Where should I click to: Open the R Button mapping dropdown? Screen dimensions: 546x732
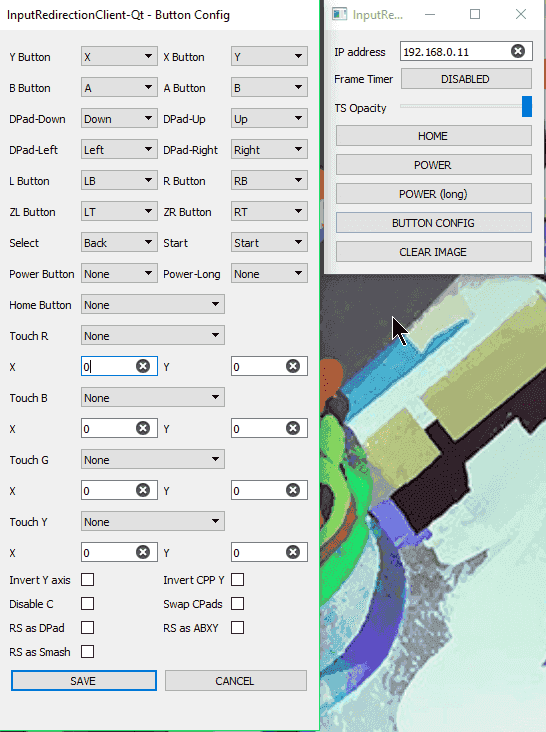(269, 181)
